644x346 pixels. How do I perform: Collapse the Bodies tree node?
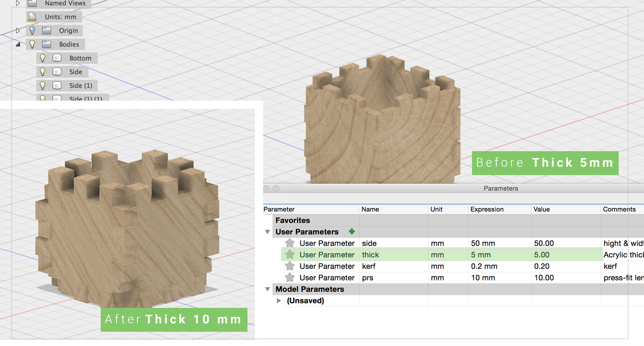[x=18, y=45]
